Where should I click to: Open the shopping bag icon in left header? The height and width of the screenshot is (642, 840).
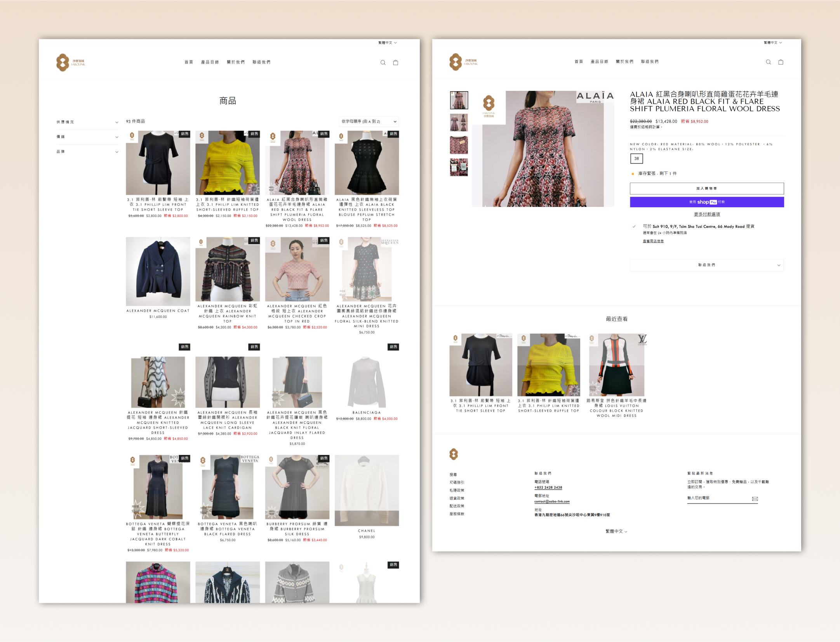click(395, 62)
